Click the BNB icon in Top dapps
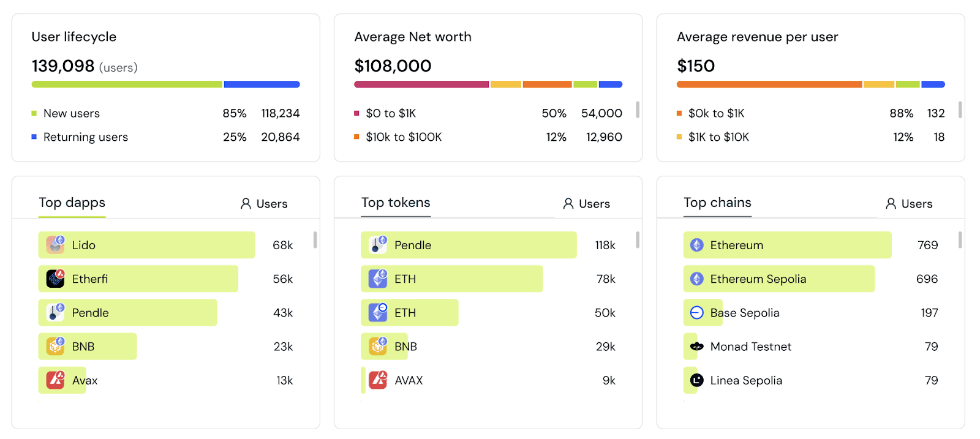 (56, 347)
